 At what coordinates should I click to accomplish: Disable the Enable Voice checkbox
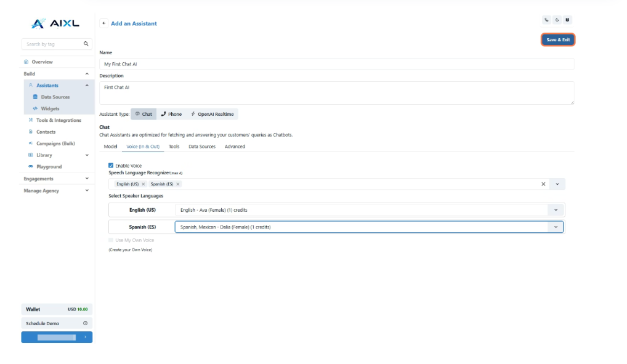111,166
